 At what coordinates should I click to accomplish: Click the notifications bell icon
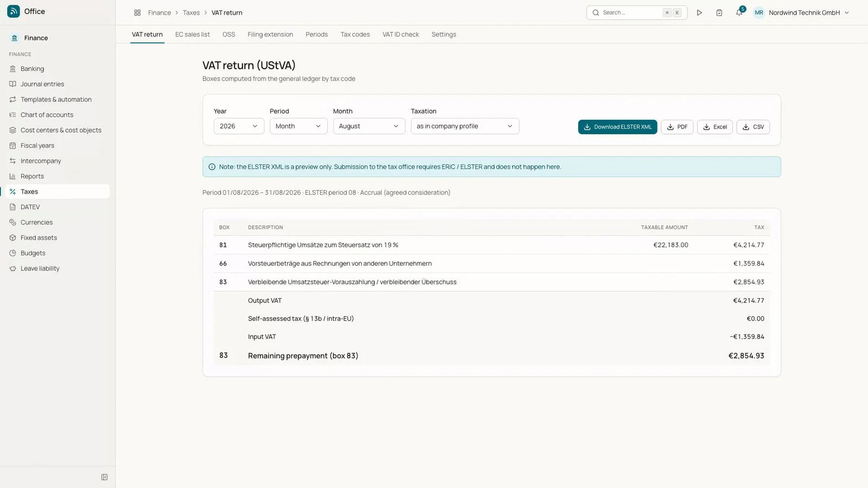pyautogui.click(x=739, y=12)
